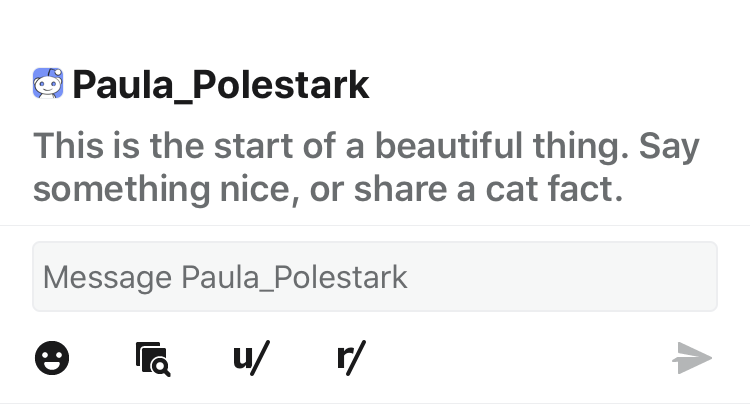
Task: Tap the magnifier-over-images icon
Action: click(152, 357)
